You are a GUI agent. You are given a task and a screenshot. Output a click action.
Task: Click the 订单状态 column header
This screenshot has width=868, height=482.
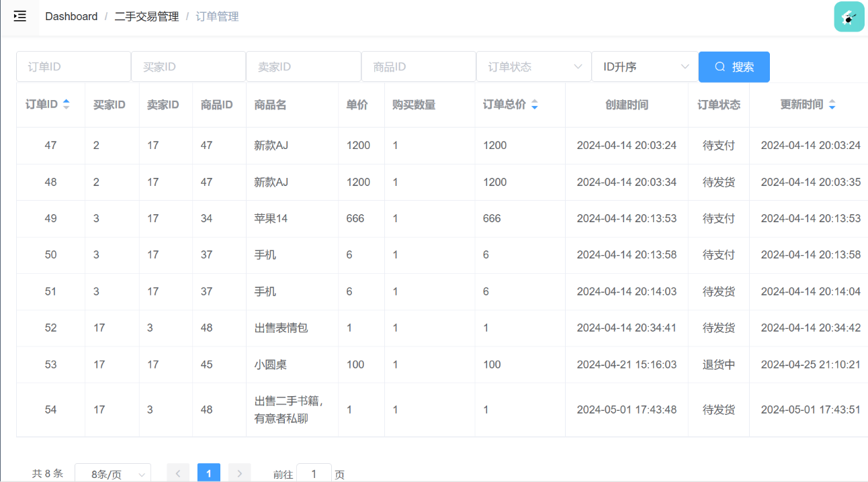pos(719,104)
